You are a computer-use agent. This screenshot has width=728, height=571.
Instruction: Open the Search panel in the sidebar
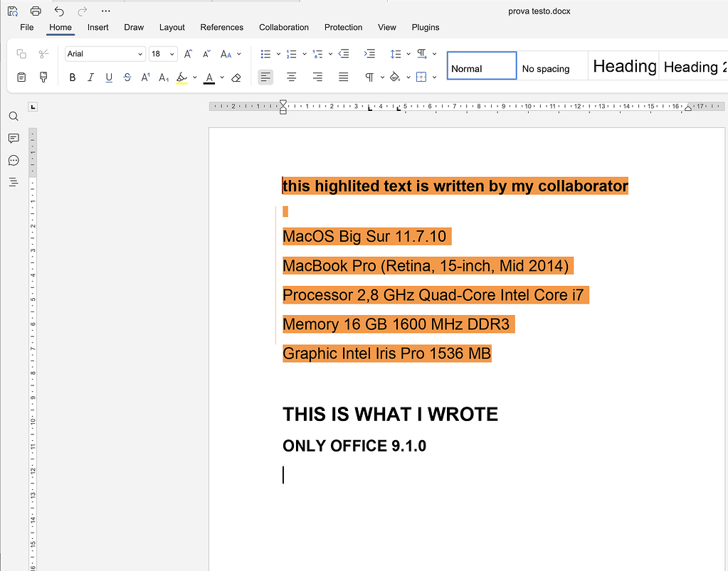[13, 116]
